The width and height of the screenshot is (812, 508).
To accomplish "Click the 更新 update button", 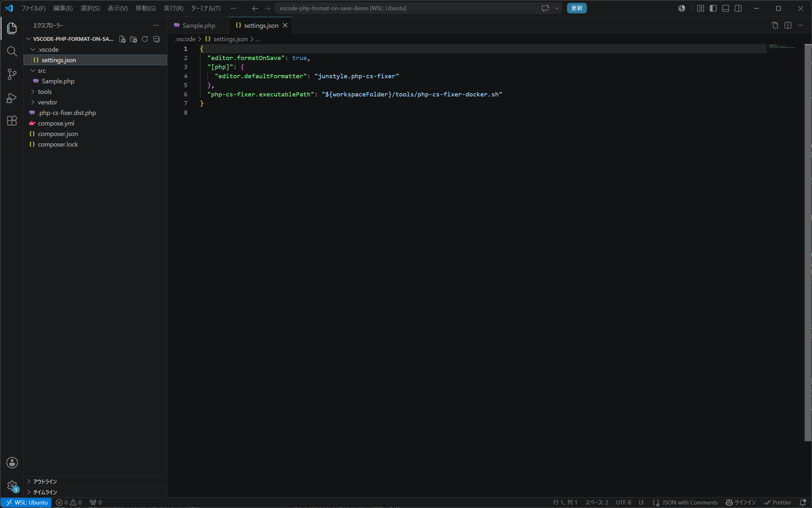I will [x=577, y=8].
